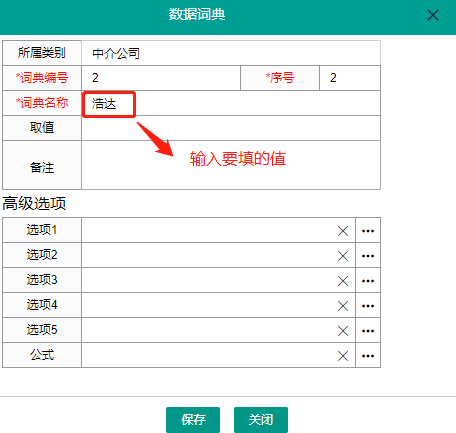Clear the 选项1 field with its X icon

[x=343, y=231]
